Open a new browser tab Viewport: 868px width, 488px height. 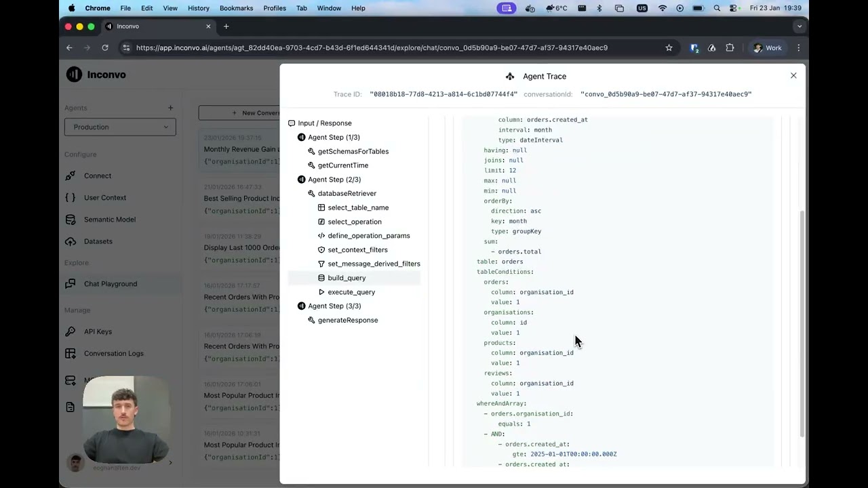pyautogui.click(x=226, y=26)
